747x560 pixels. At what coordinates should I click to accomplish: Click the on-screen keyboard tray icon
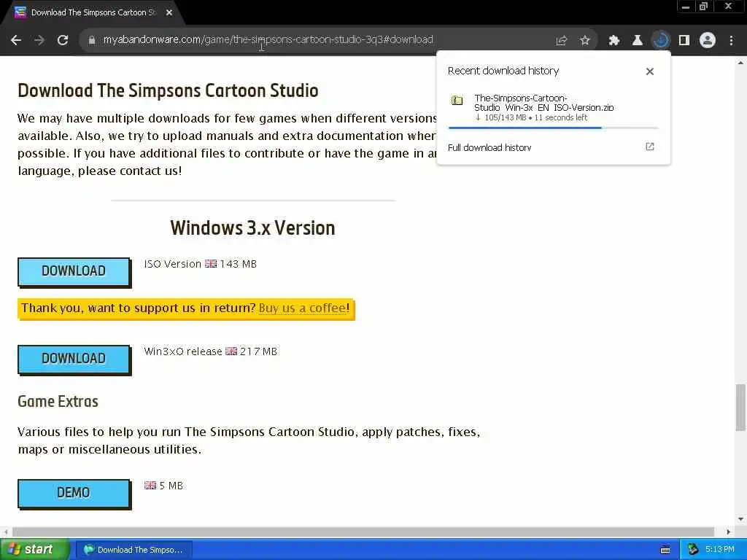(665, 550)
